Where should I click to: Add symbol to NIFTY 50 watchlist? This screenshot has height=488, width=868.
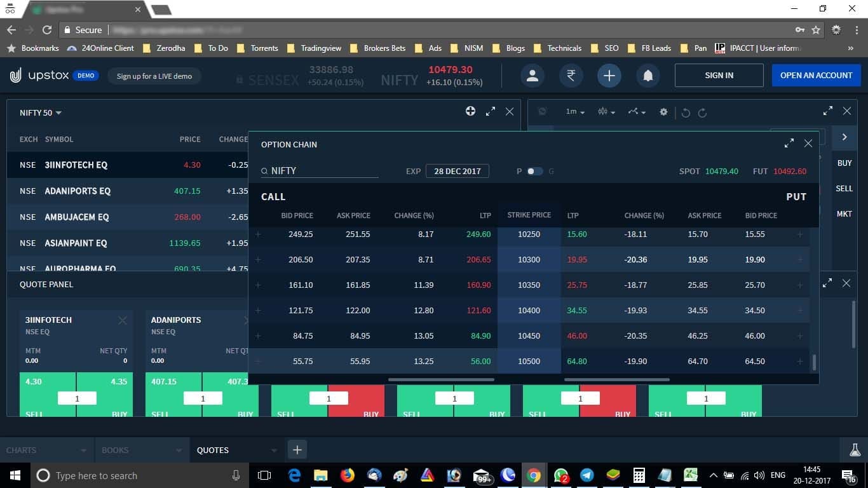click(470, 111)
